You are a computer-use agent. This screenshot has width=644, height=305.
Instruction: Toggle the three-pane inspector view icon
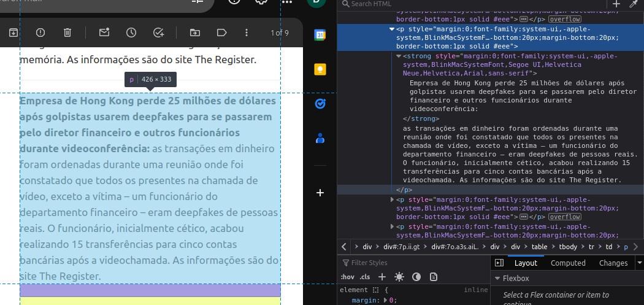pos(499,263)
